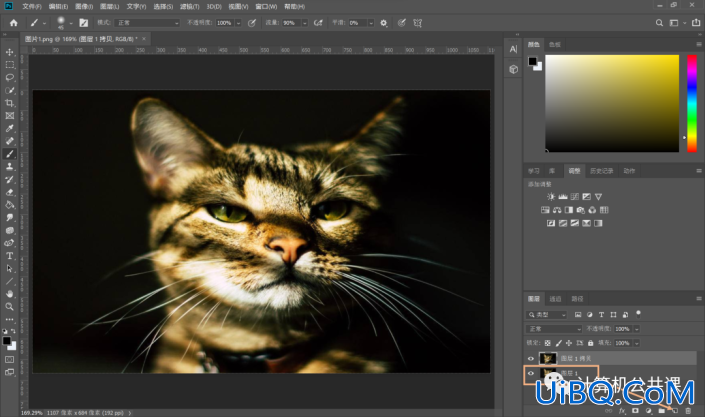
Task: Select the Zoom tool in the toolbar
Action: click(9, 306)
